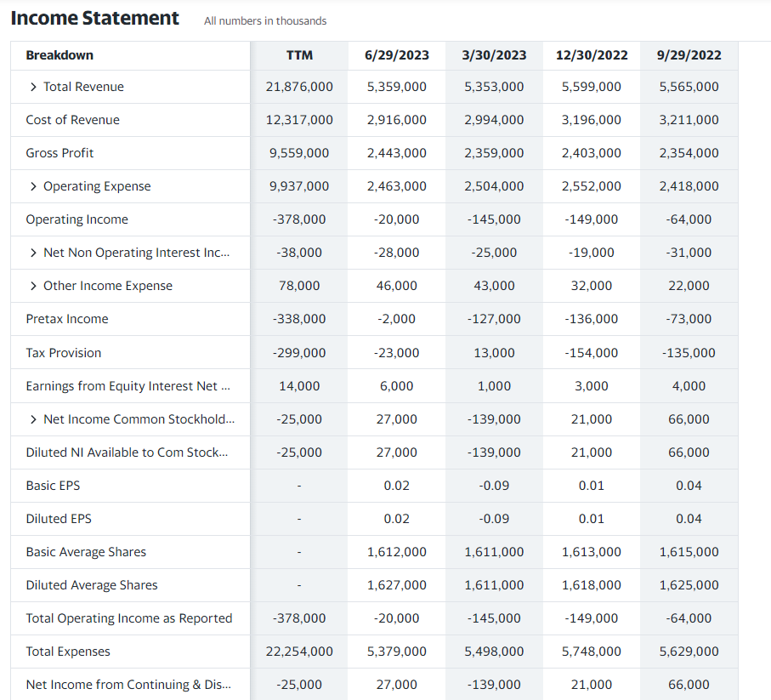Click the Pretax Income row label

point(67,319)
